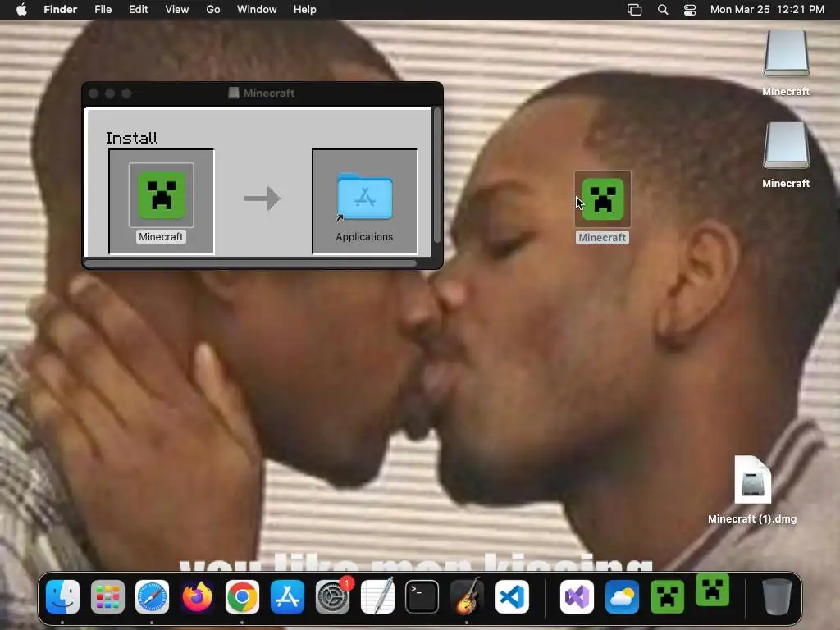Open TextEdit from the Dock
The width and height of the screenshot is (840, 630).
click(377, 596)
